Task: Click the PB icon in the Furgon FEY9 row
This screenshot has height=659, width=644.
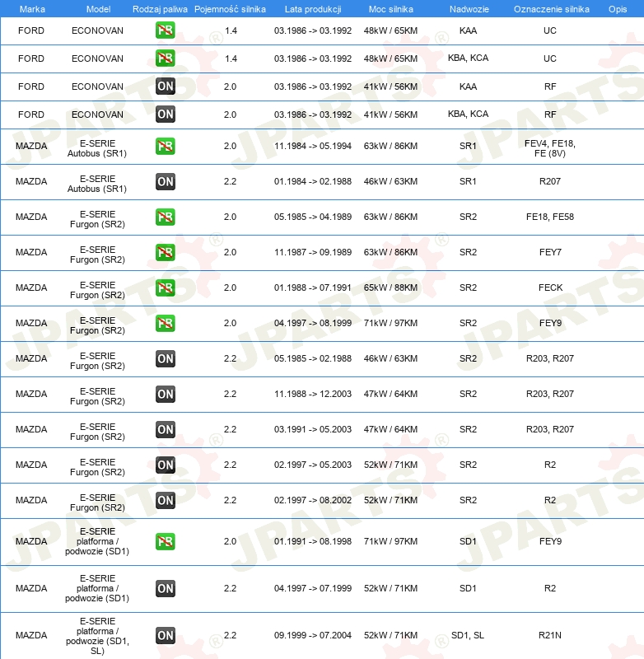Action: (165, 323)
